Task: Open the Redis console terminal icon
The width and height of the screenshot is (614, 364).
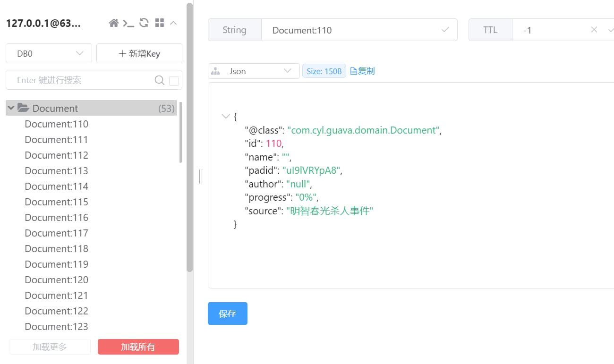Action: point(128,23)
